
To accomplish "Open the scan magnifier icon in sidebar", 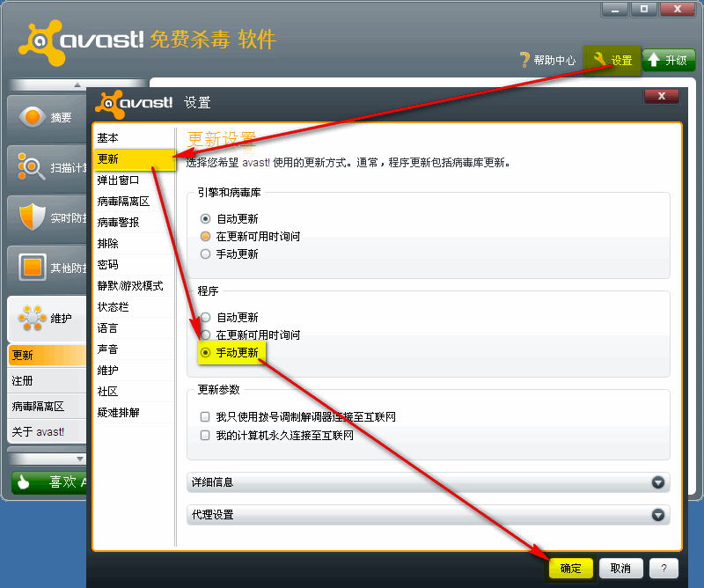I will [33, 166].
